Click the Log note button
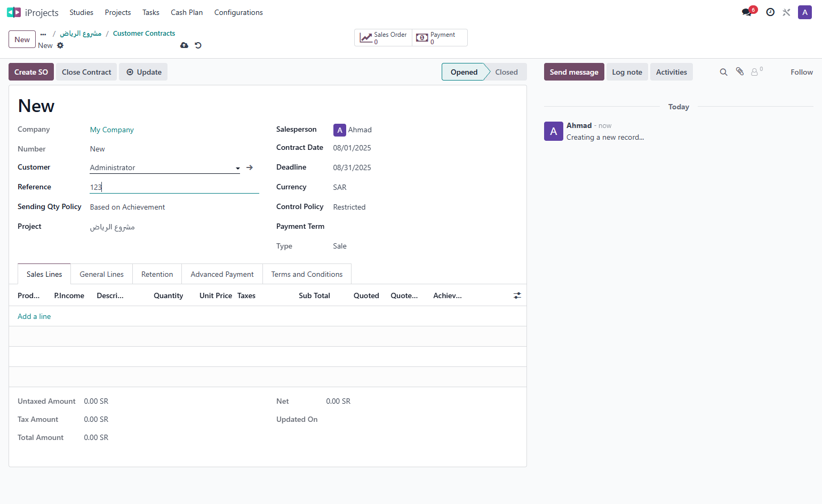This screenshot has width=822, height=504. 627,72
